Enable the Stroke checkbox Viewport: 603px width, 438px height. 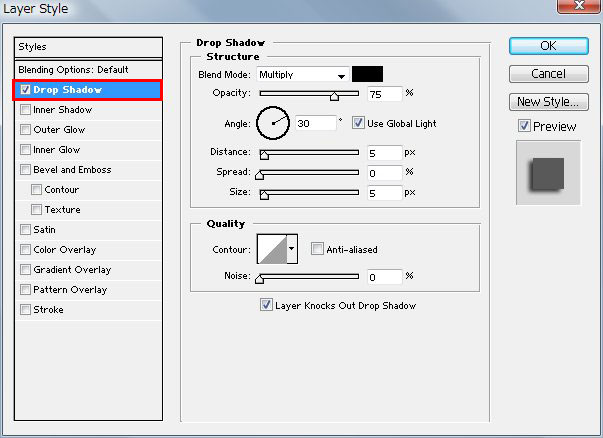25,310
